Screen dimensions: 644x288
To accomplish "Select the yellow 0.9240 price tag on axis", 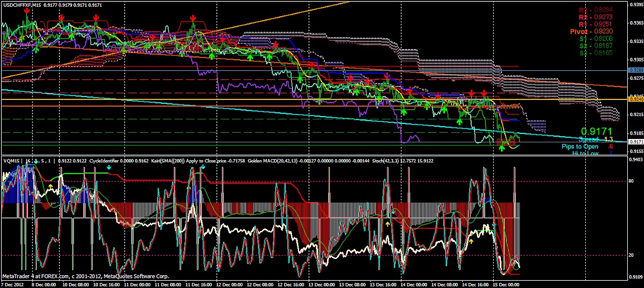I will point(636,100).
